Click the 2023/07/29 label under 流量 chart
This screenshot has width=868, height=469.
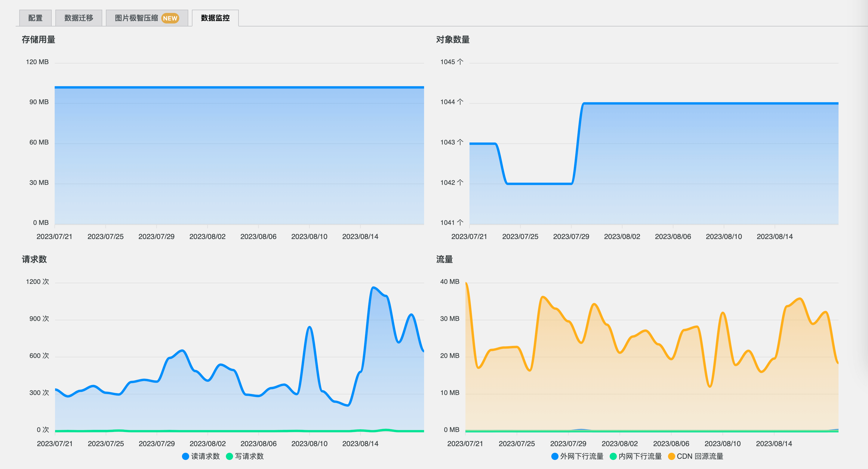[568, 443]
